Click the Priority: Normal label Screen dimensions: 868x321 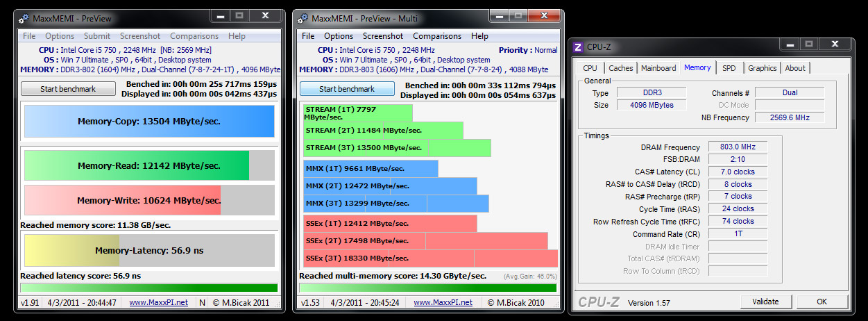pos(527,50)
